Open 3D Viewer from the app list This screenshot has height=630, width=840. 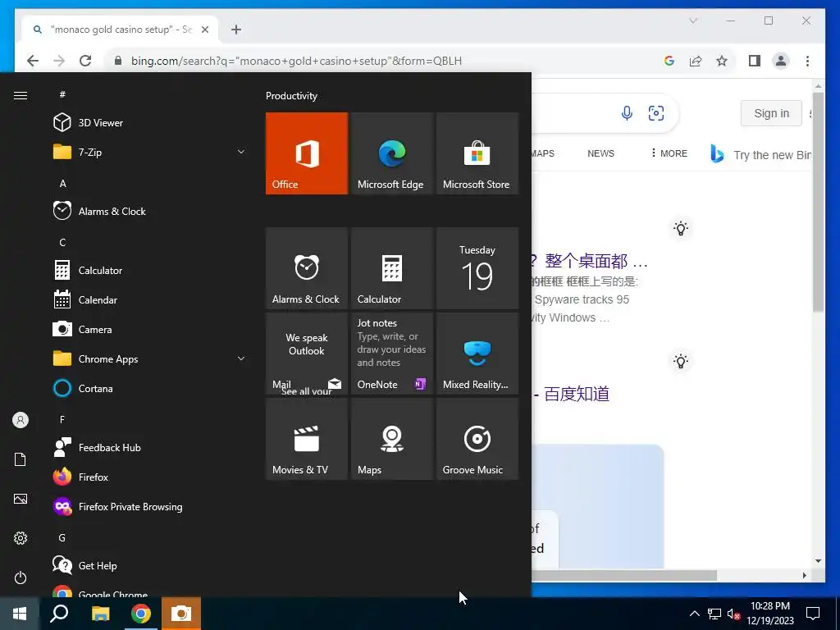coord(150,123)
